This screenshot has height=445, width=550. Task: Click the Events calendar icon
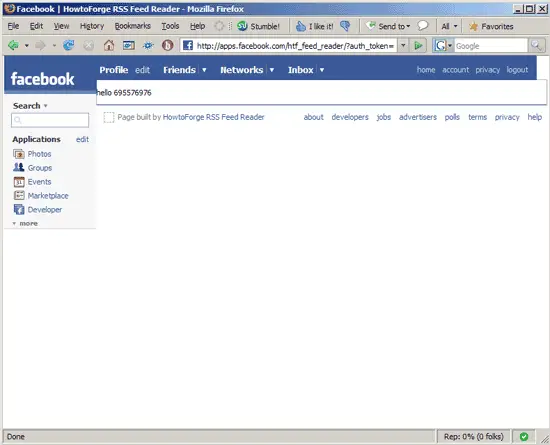click(x=19, y=182)
